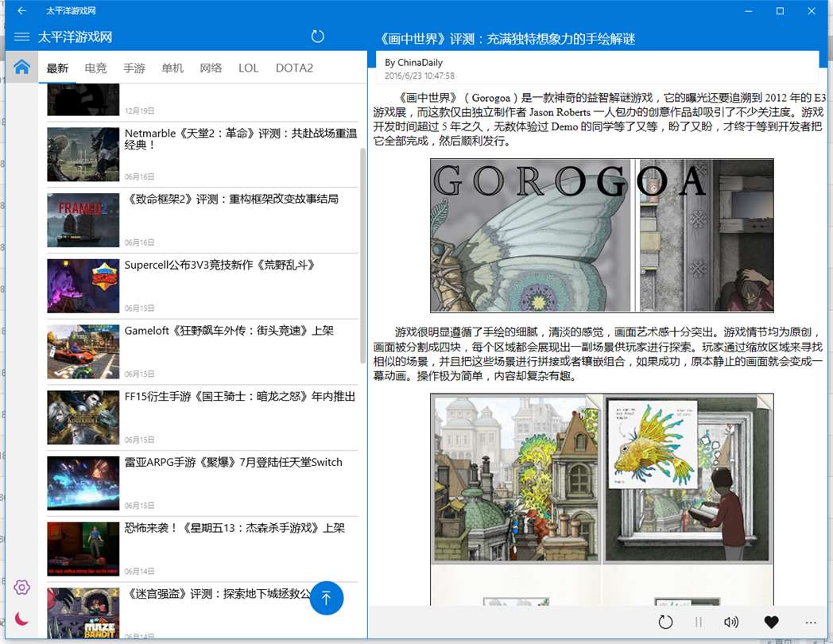Click the article title header text
This screenshot has height=644, width=833.
(507, 39)
